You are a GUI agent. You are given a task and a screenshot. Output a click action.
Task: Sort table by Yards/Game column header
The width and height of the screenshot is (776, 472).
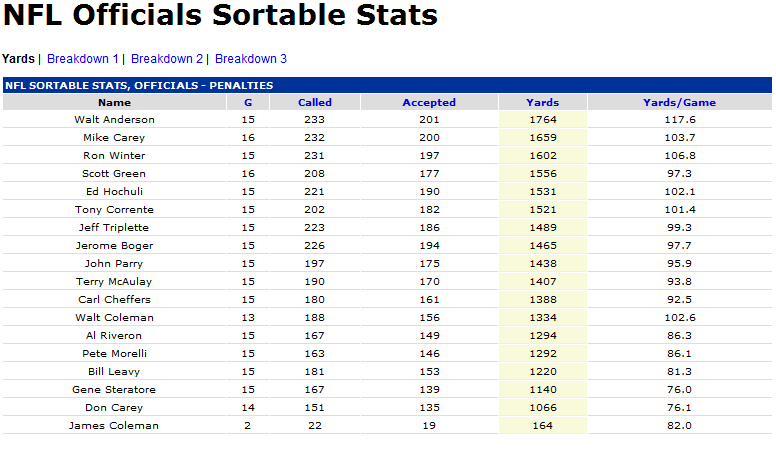tap(679, 102)
